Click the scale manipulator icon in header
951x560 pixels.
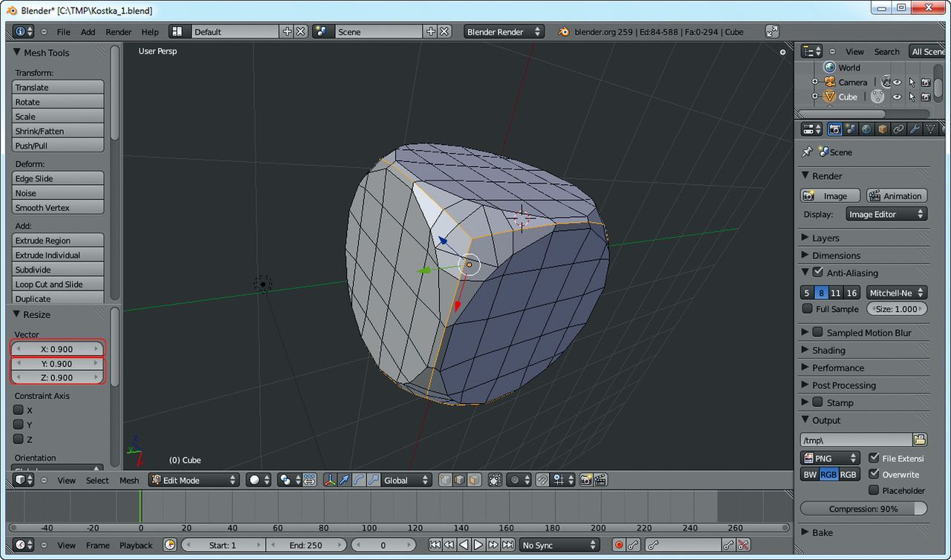pos(373,481)
